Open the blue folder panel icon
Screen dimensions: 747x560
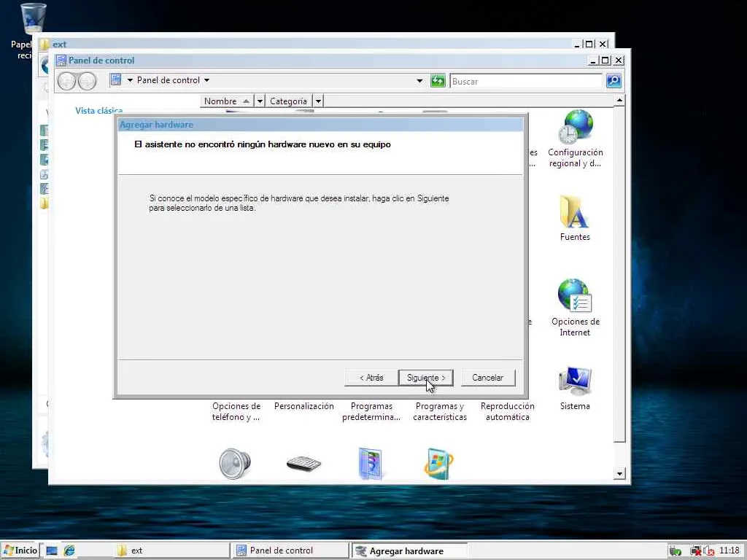tap(370, 463)
